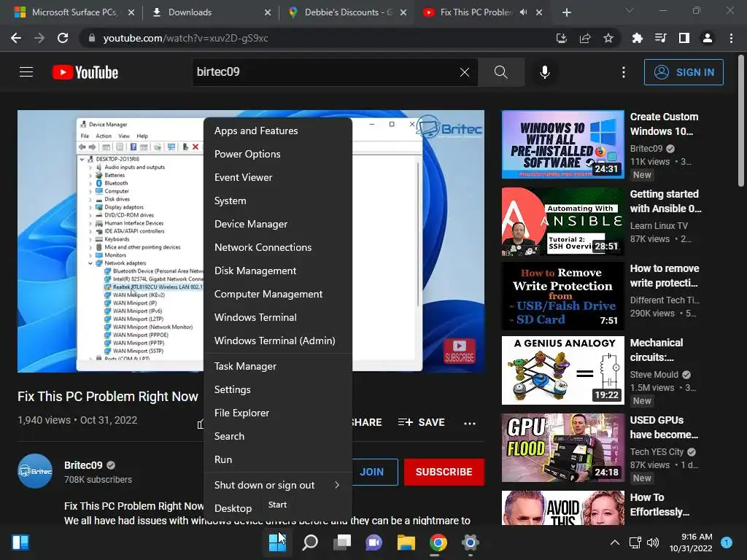The height and width of the screenshot is (560, 747).
Task: Run YouTube search magnifier button
Action: click(x=500, y=72)
